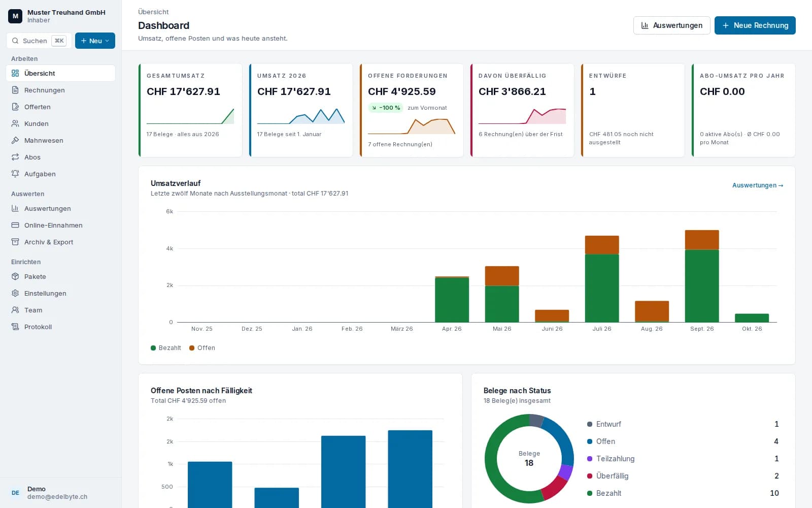Image resolution: width=812 pixels, height=508 pixels.
Task: Click the Einstellungen gear icon
Action: point(15,293)
